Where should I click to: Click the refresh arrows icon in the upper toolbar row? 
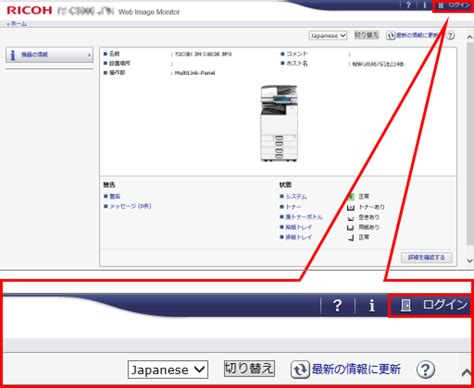(x=391, y=35)
